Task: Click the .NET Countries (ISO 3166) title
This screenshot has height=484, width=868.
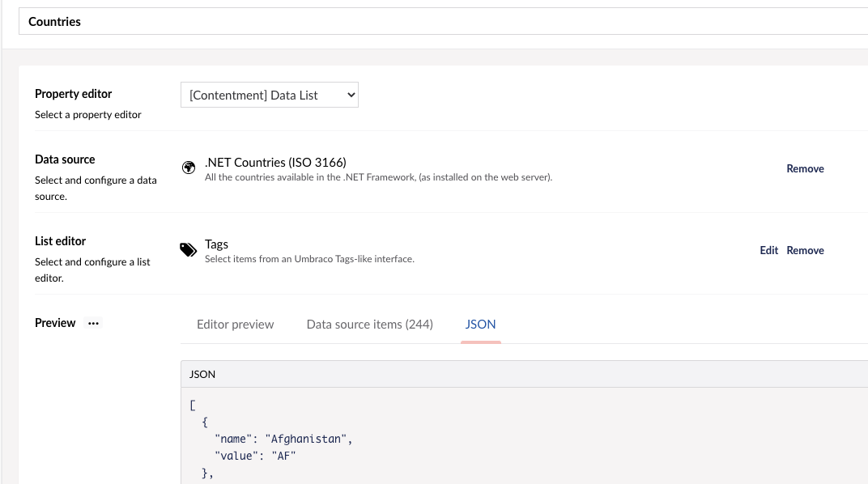Action: (x=275, y=162)
